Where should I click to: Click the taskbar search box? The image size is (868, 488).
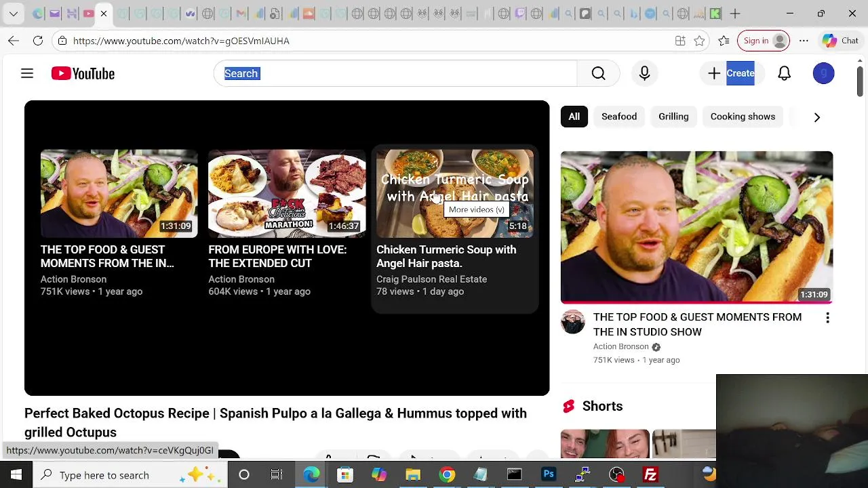point(129,475)
